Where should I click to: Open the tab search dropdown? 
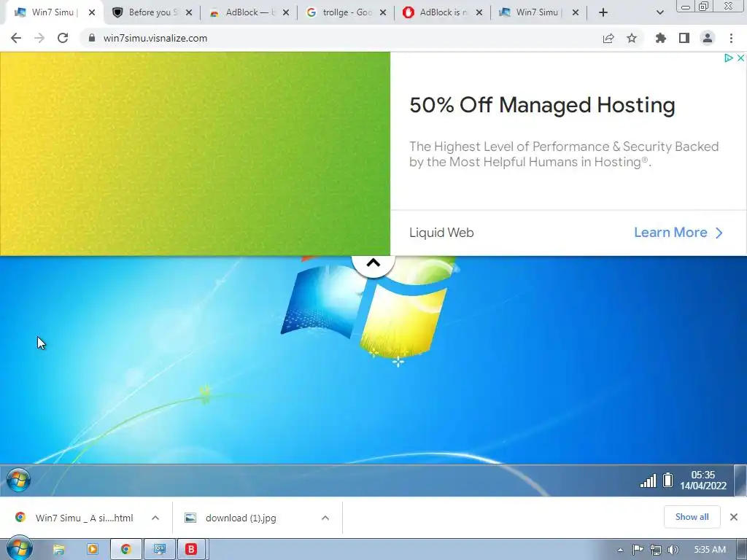[x=659, y=13]
